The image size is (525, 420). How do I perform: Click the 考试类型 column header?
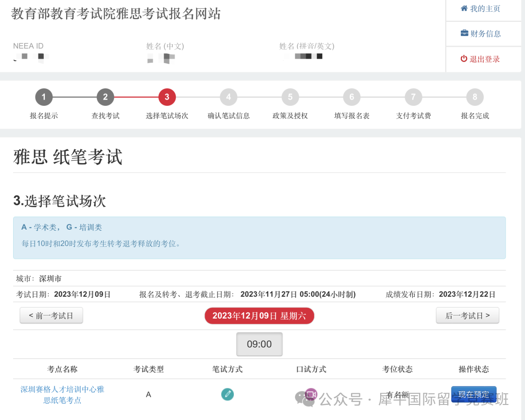coord(149,369)
